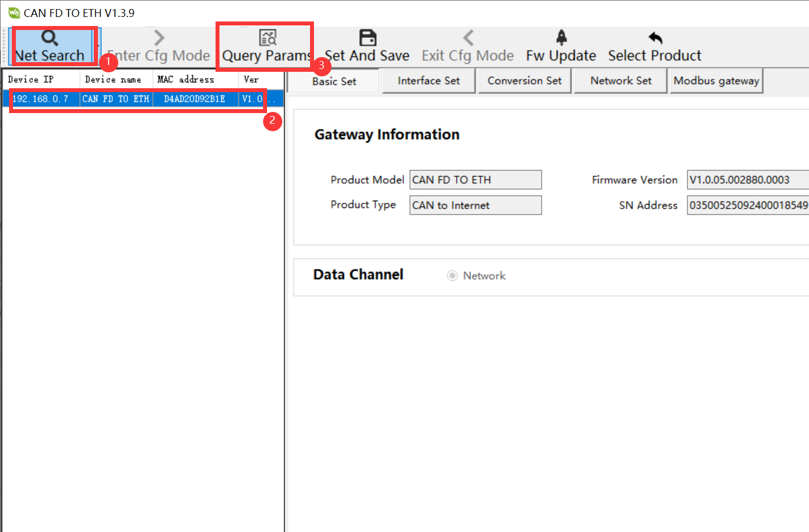The width and height of the screenshot is (809, 532).
Task: Click the Exit Cfg Mode arrow icon
Action: (x=468, y=38)
